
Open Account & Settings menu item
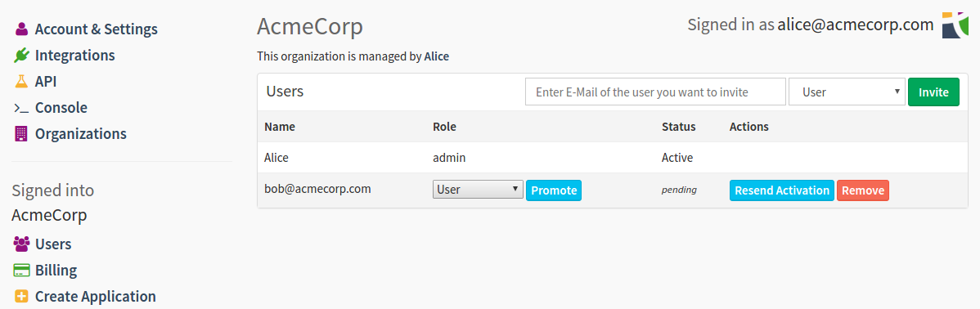[97, 29]
